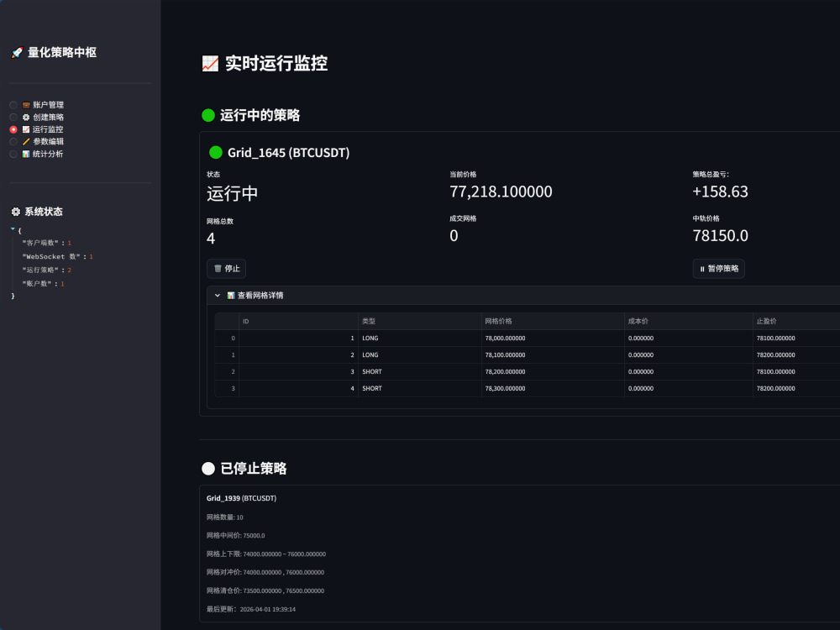Viewport: 840px width, 630px height.
Task: Click the chart icon in 实时运行监控 heading
Action: tap(210, 64)
